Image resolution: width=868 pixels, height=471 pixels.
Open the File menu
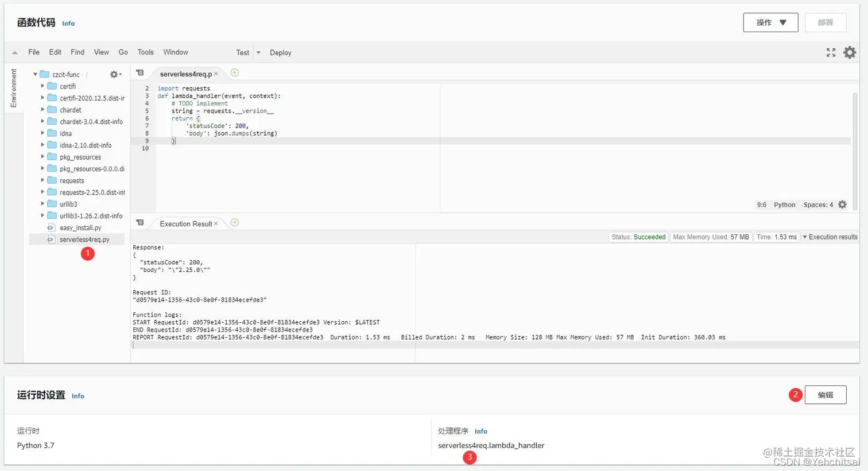34,52
